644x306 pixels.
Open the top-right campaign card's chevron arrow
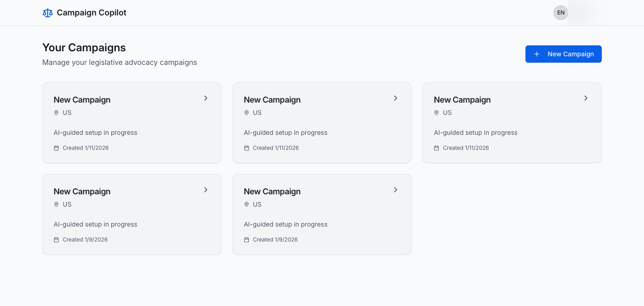point(586,98)
